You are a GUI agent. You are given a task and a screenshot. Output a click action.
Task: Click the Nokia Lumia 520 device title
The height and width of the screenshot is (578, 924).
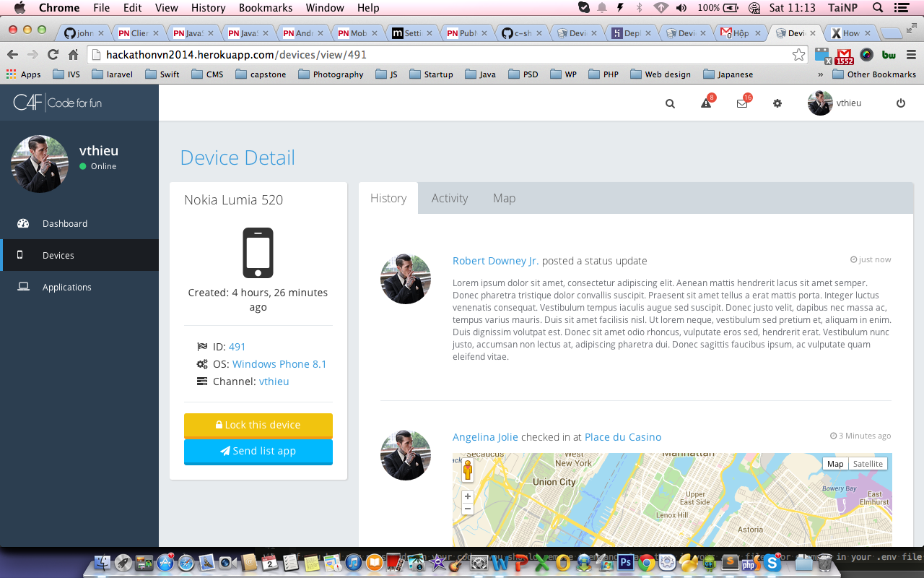pyautogui.click(x=233, y=200)
